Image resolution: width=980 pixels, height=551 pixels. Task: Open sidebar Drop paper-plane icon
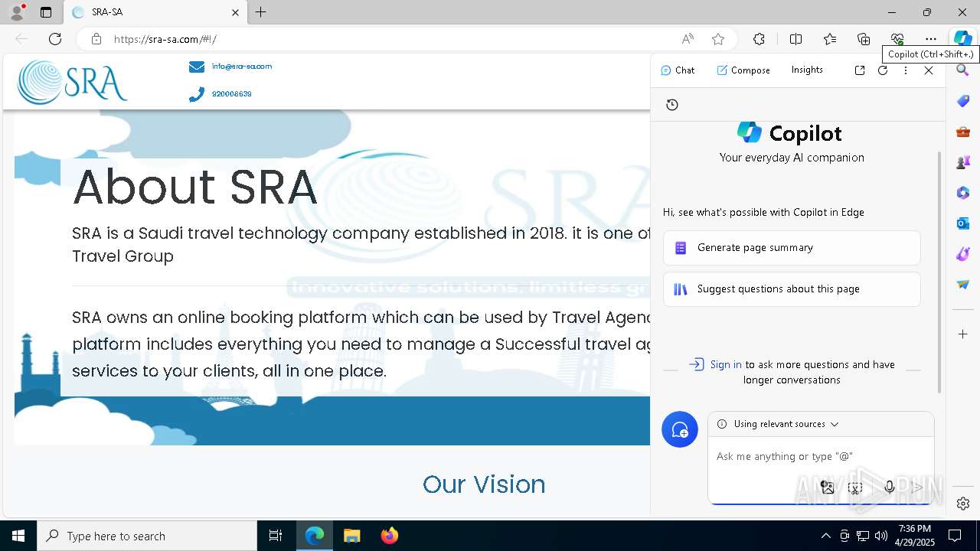coord(963,285)
